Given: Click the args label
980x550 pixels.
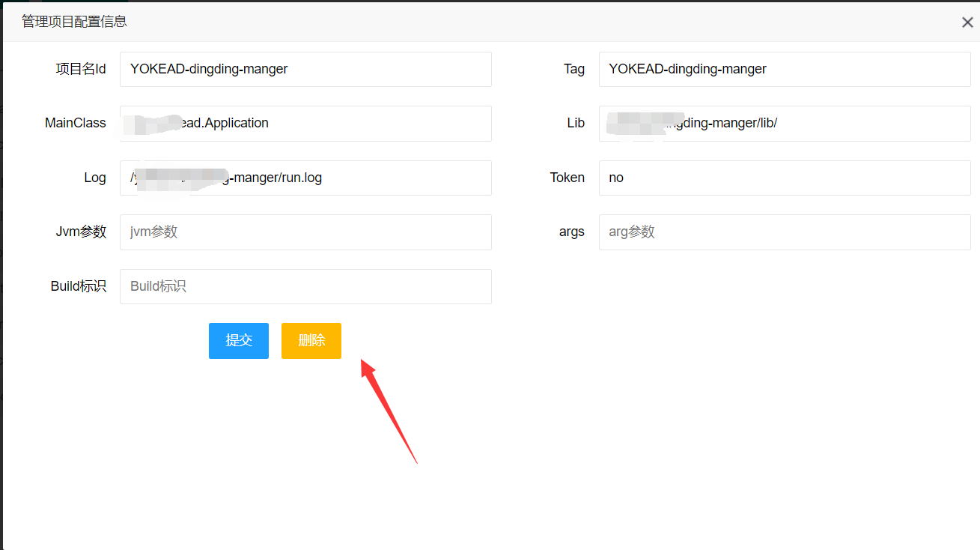Looking at the screenshot, I should coord(572,232).
